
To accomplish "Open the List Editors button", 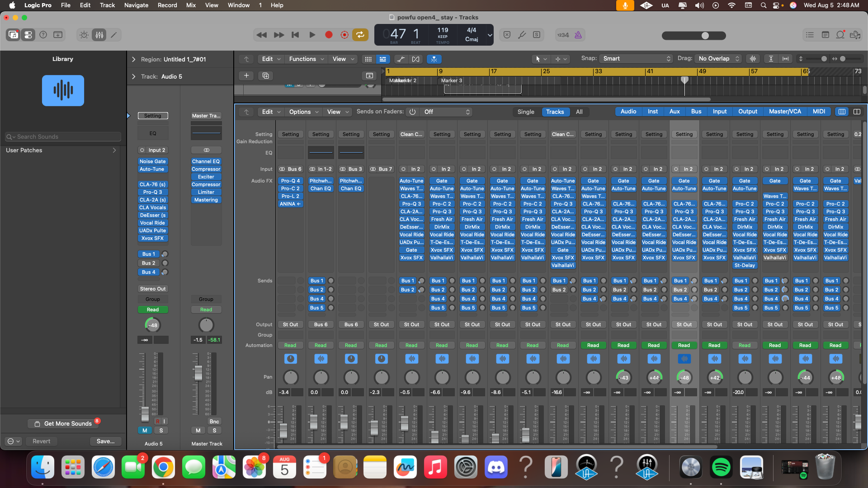I will tap(810, 35).
